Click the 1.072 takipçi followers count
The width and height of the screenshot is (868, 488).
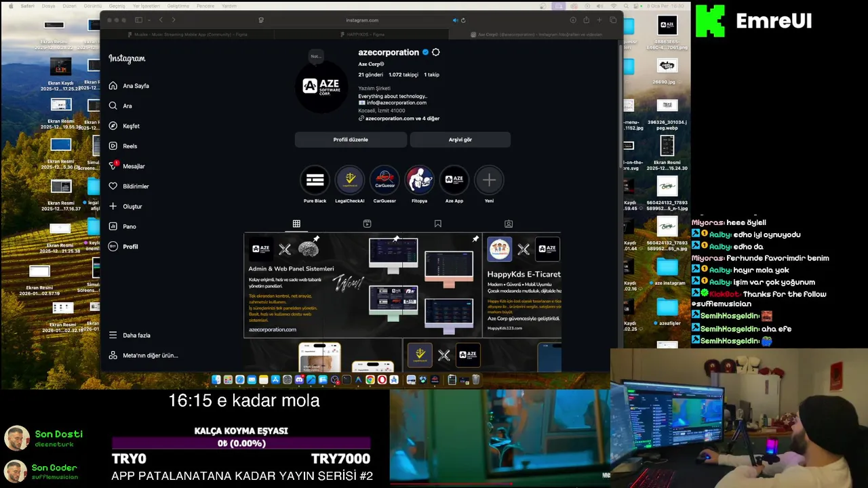tap(404, 75)
